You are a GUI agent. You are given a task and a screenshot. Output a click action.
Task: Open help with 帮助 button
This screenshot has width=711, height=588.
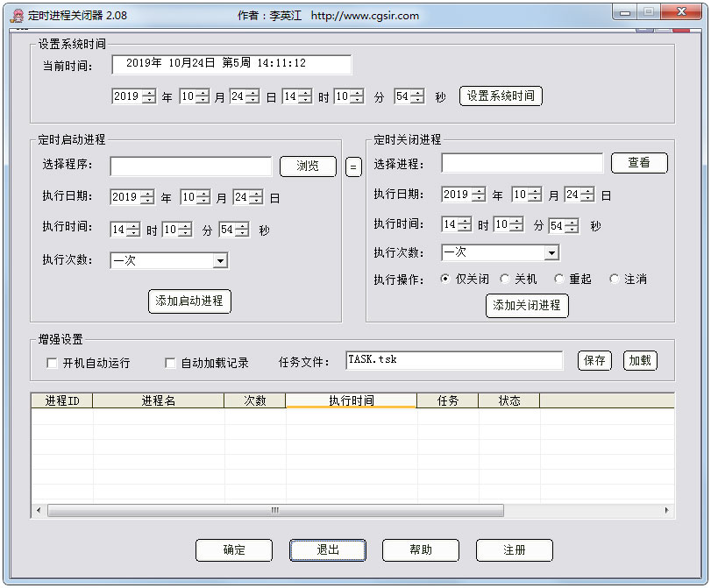(x=421, y=550)
